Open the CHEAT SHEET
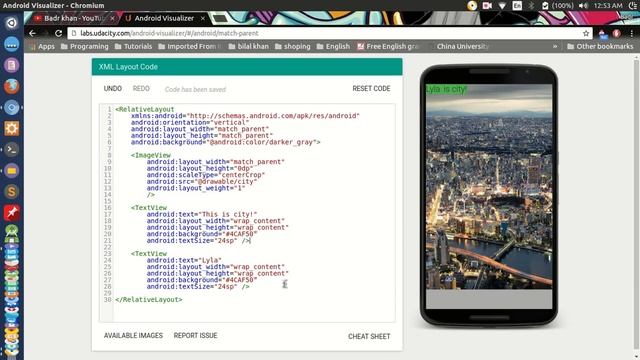The image size is (640, 360). [x=369, y=336]
